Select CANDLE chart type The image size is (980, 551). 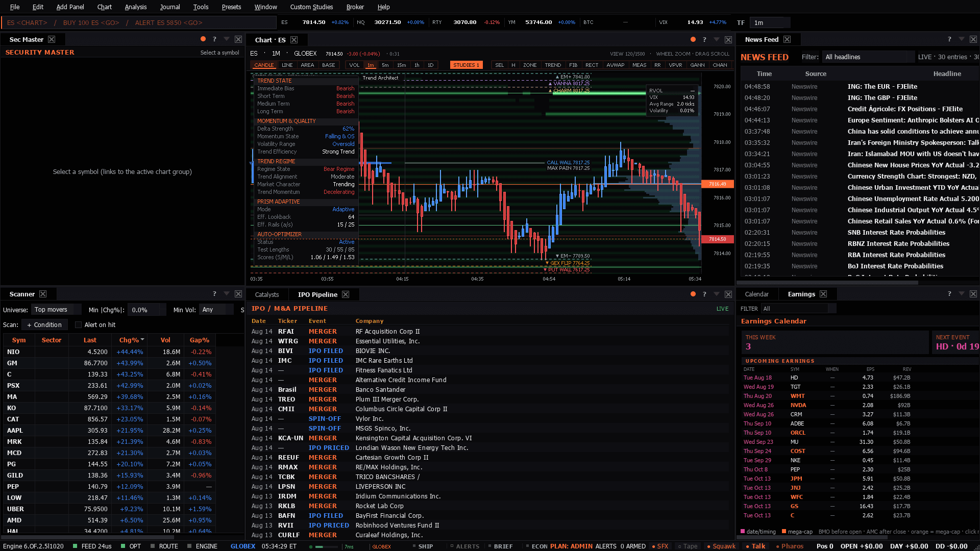(x=264, y=65)
